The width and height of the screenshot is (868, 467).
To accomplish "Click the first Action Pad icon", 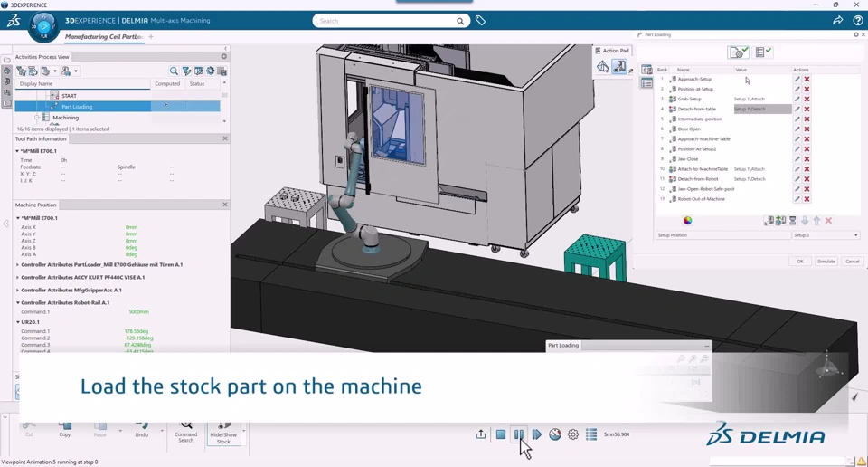I will [603, 67].
